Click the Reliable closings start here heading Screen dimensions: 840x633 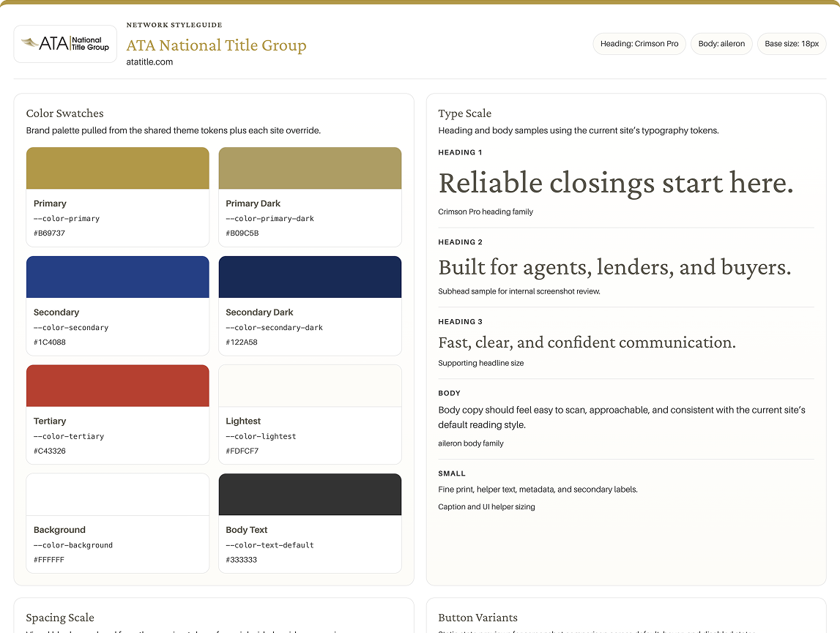click(x=615, y=183)
